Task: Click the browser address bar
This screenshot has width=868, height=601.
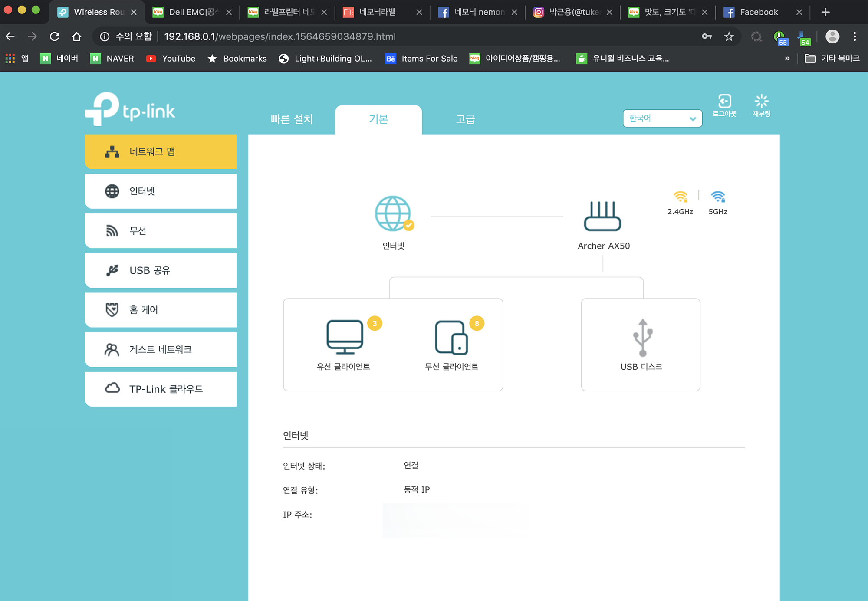Action: tap(391, 36)
